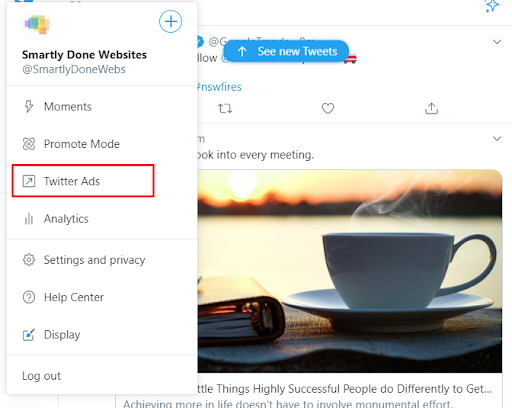Click the Analytics bar chart icon

(x=29, y=219)
